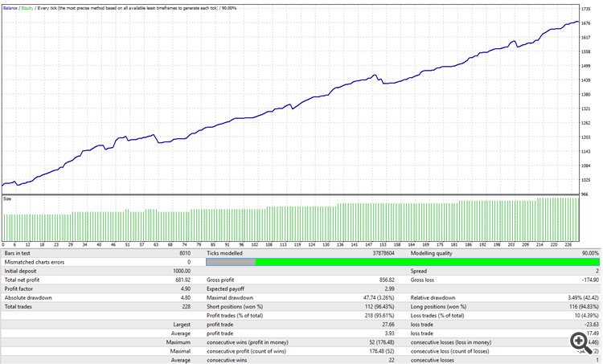Select the profit trades value 218 (95.61%)

click(x=379, y=315)
